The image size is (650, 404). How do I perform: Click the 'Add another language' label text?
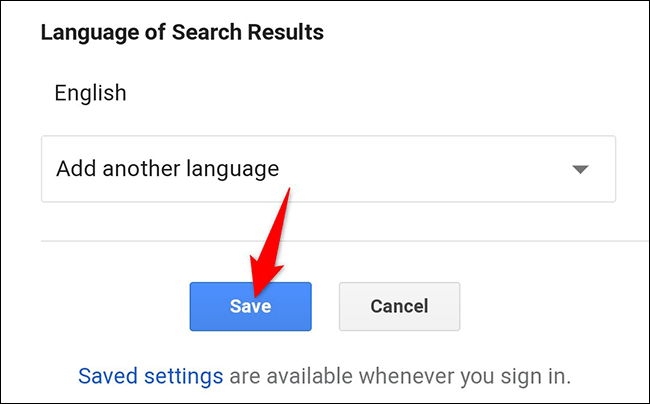point(167,169)
